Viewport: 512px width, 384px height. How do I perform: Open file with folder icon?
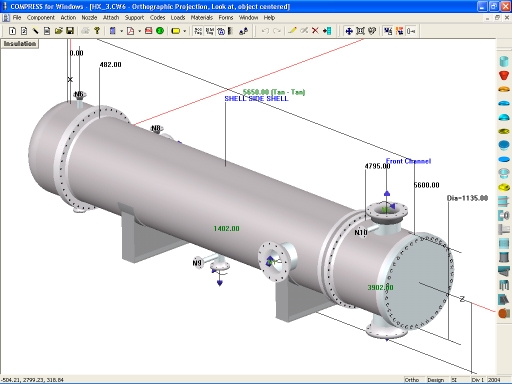coord(58,31)
